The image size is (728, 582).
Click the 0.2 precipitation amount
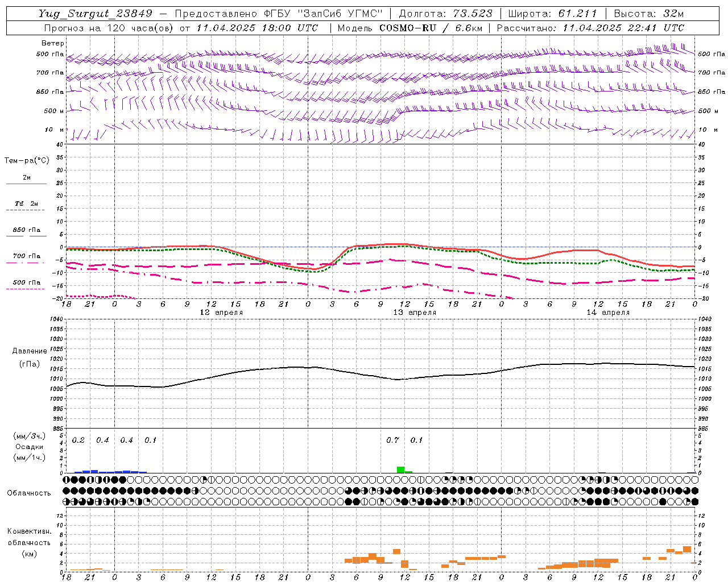pyautogui.click(x=78, y=440)
